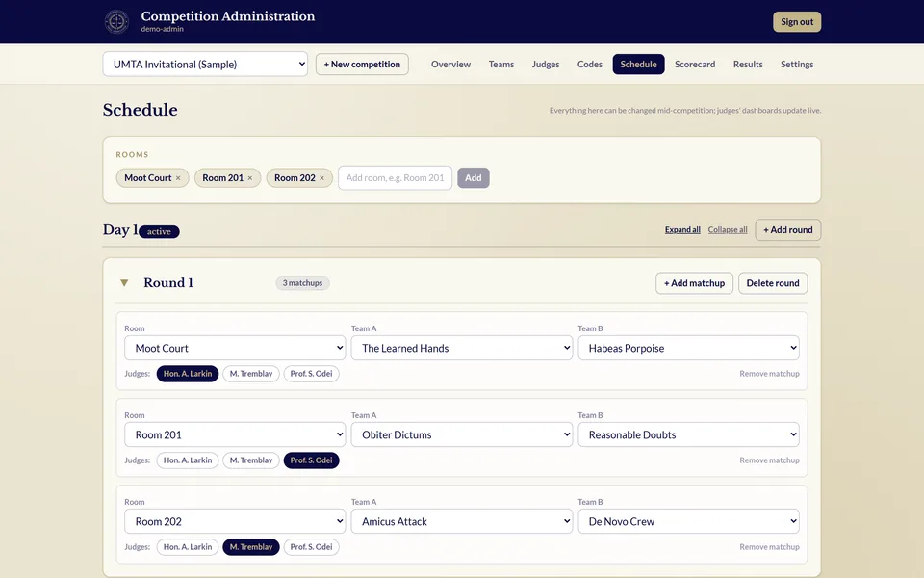The height and width of the screenshot is (578, 924).
Task: Open the Habeas Porpoise Team B dropdown
Action: coord(689,348)
